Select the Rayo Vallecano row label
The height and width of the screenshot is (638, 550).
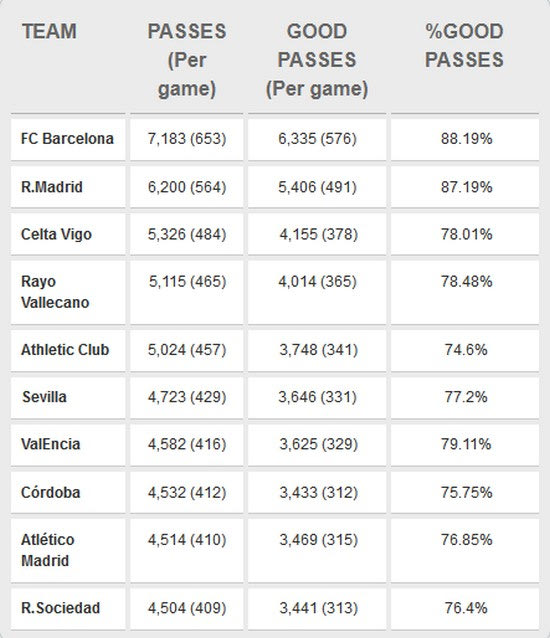(x=55, y=292)
